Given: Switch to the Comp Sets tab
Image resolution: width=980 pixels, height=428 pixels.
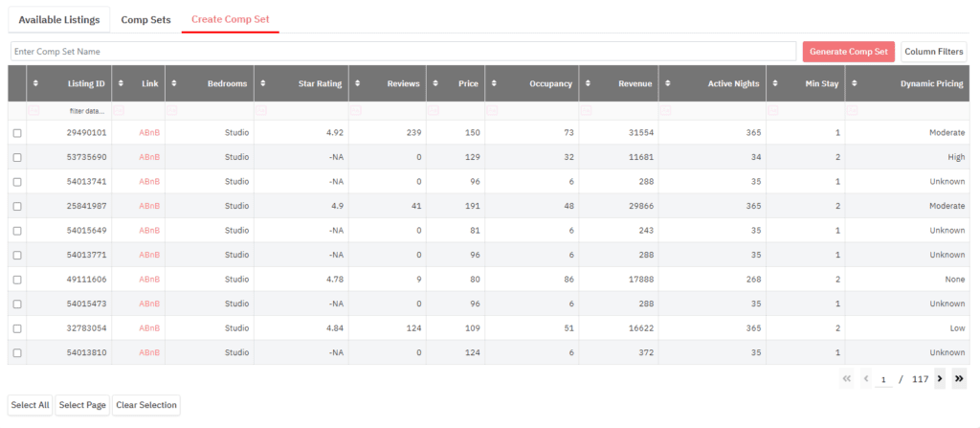Looking at the screenshot, I should tap(145, 19).
